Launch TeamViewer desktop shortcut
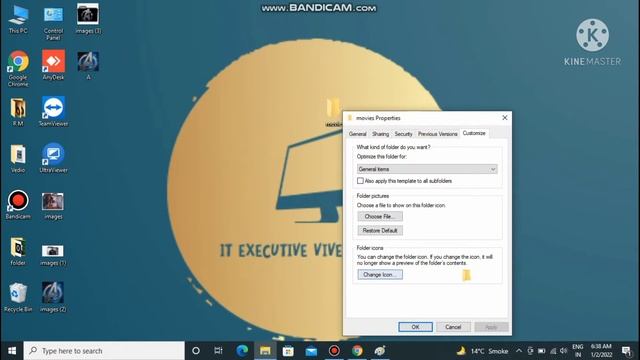640x360 pixels. coord(53,112)
